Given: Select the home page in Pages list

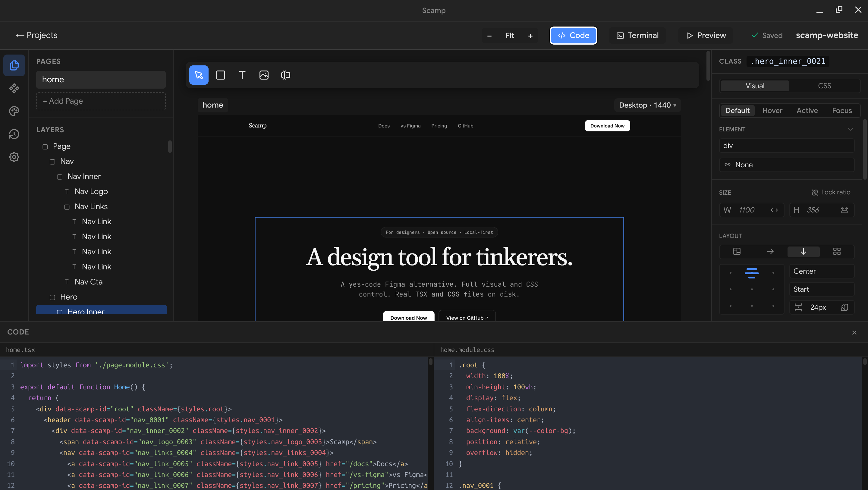Looking at the screenshot, I should click(101, 80).
